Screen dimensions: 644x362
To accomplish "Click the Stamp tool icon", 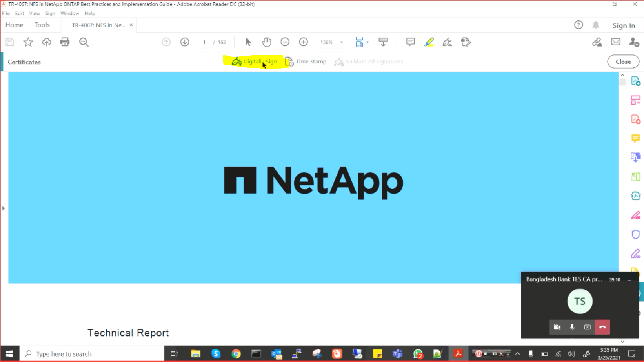I will [466, 42].
